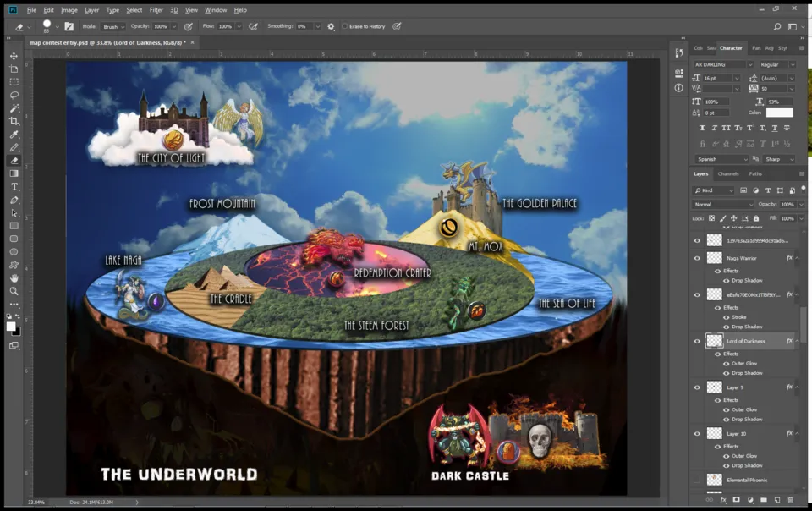The image size is (812, 511).
Task: Open the font size 16 pt dropdown
Action: [737, 78]
